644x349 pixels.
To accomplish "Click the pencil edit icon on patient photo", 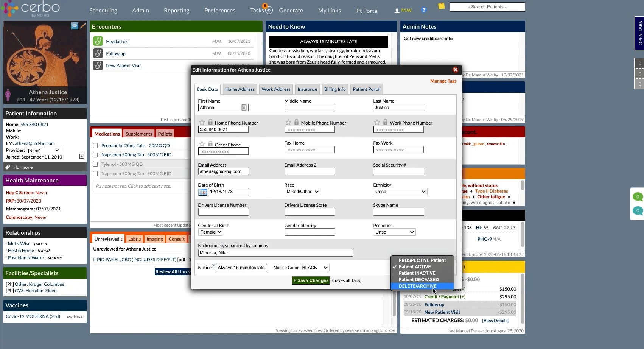I will (x=83, y=25).
